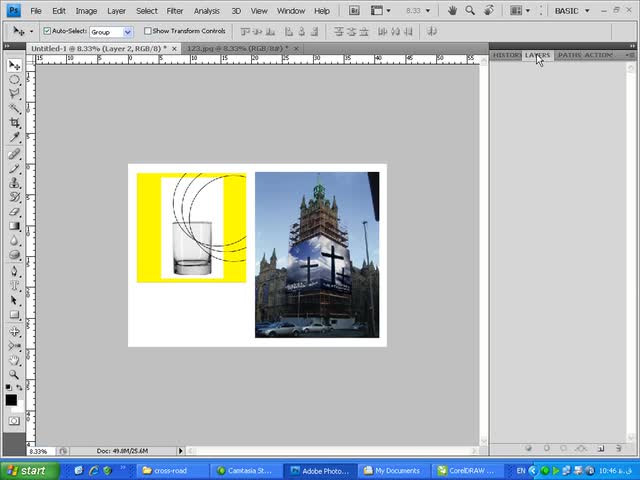
Task: Select the History Brush tool
Action: (x=14, y=197)
